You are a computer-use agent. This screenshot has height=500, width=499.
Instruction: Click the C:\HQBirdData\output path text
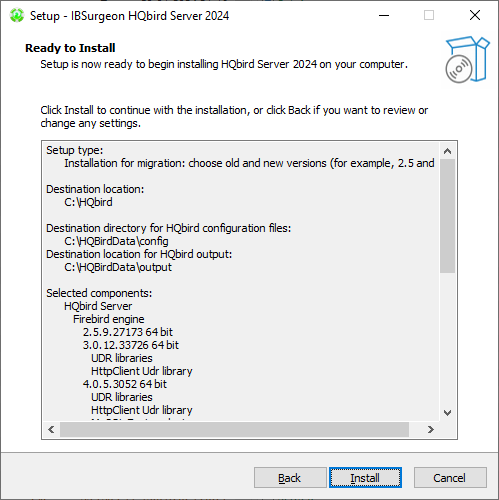click(118, 267)
